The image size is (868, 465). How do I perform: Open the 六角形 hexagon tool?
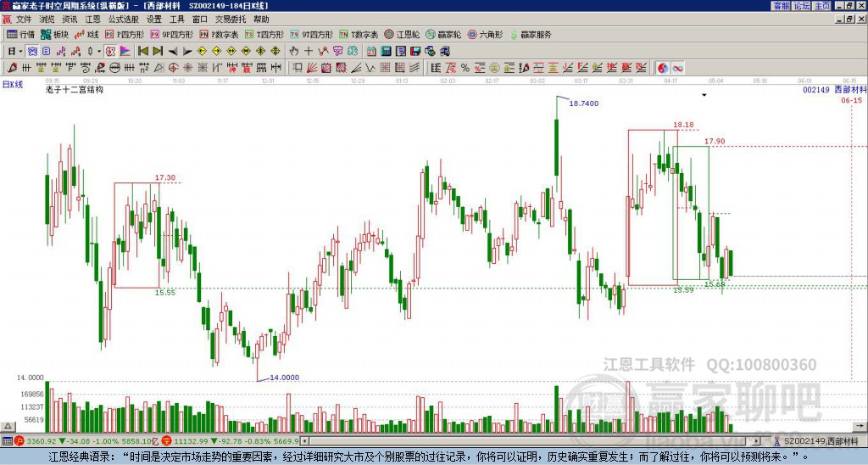click(485, 34)
